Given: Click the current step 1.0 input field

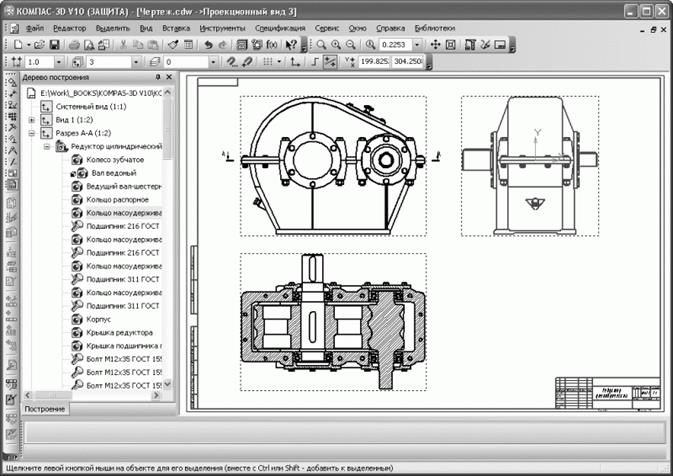Looking at the screenshot, I should [40, 62].
